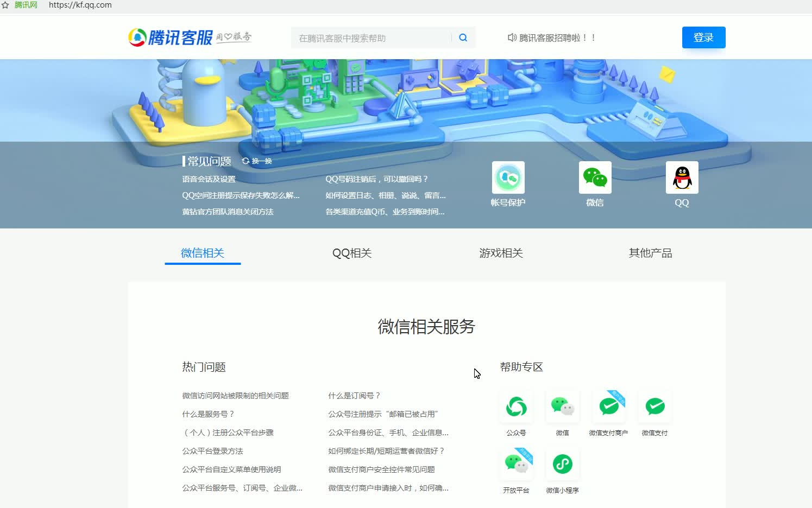Open the 开放平台 help zone icon

[x=516, y=464]
